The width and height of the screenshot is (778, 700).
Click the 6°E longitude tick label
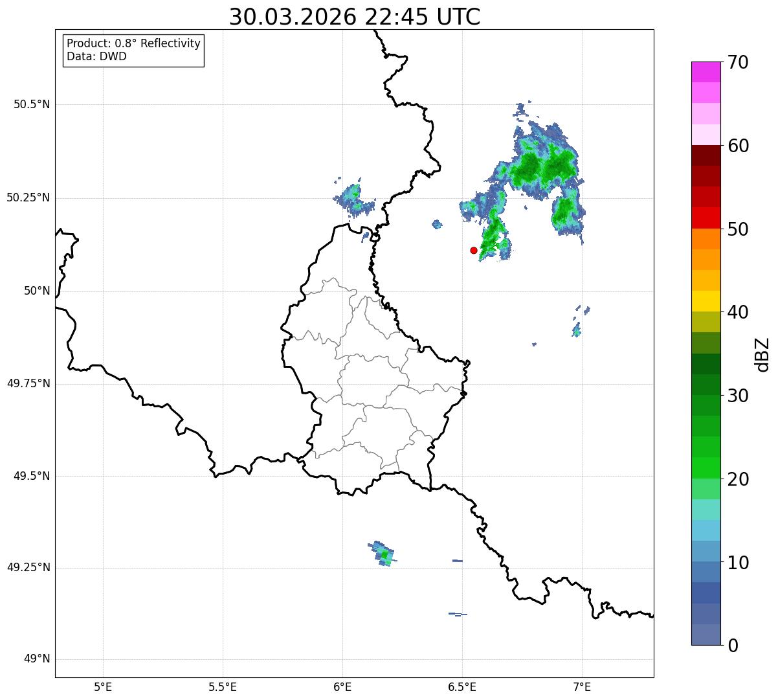(x=342, y=687)
